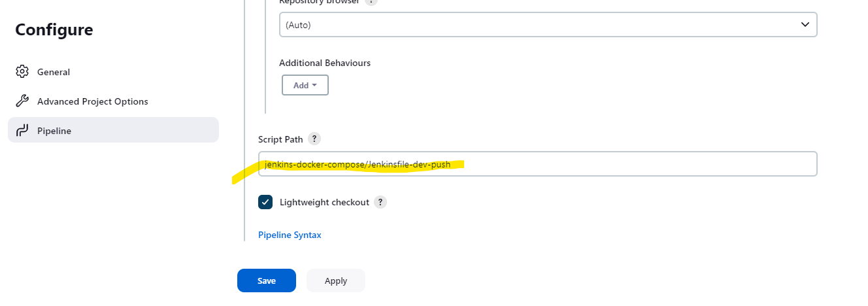
Task: Click the Apply button
Action: [x=336, y=280]
